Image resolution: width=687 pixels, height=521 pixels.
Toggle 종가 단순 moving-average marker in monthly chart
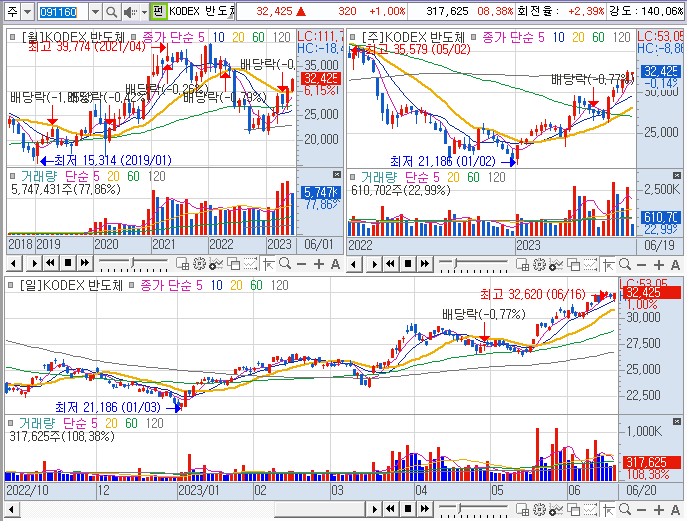pyautogui.click(x=133, y=37)
